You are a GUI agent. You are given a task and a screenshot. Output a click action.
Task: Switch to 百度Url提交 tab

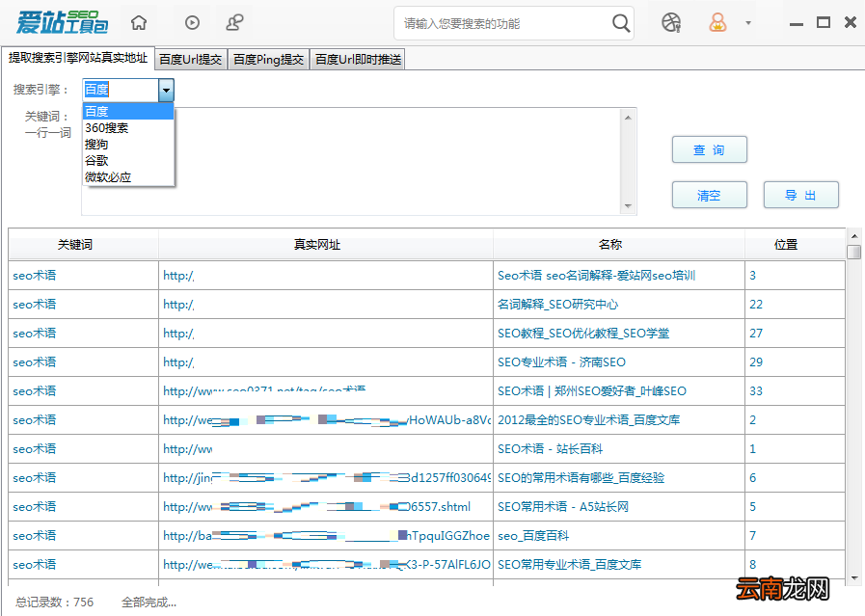(x=190, y=60)
